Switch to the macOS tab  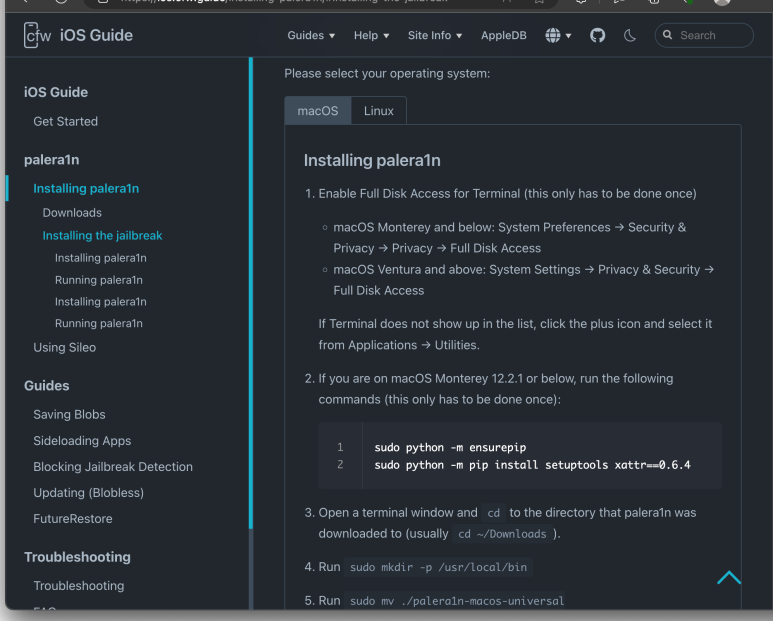click(318, 110)
